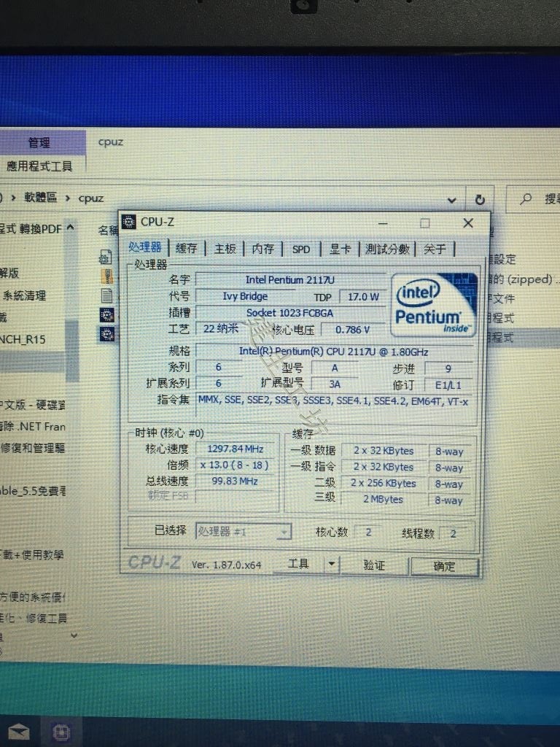Image resolution: width=560 pixels, height=747 pixels.
Task: Select the NCH_R15 item in navigation pane
Action: click(23, 340)
